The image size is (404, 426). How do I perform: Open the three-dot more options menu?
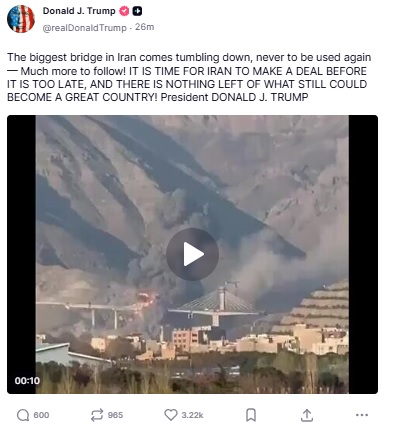[362, 415]
